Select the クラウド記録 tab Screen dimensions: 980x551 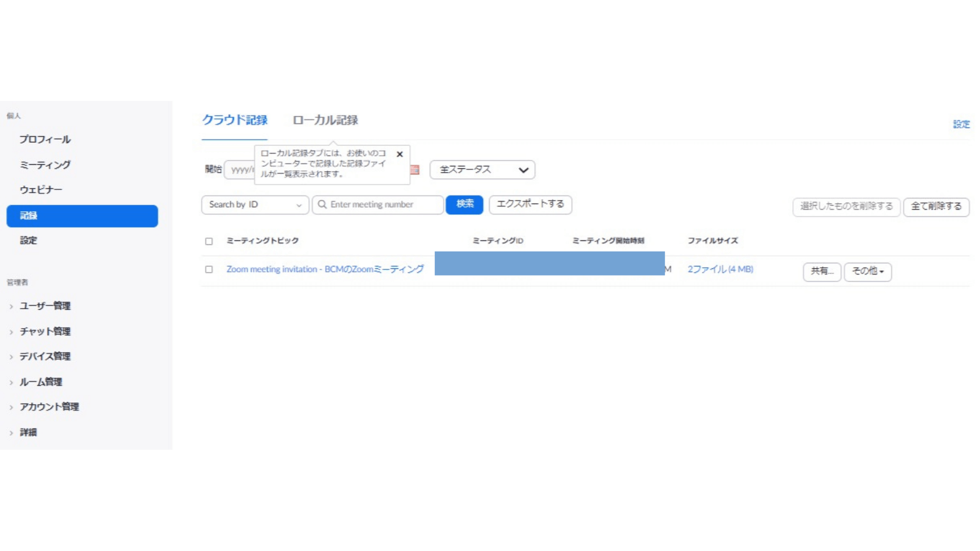coord(235,120)
